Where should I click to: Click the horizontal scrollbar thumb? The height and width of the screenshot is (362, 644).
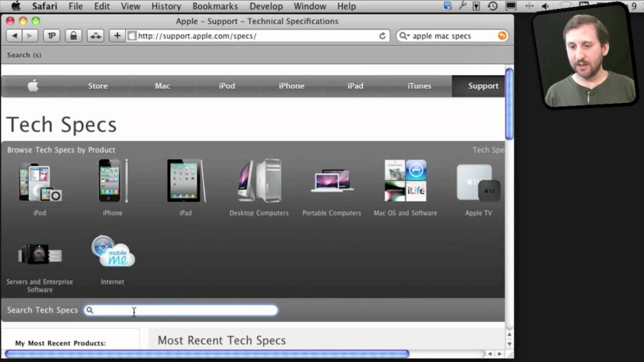pos(207,354)
